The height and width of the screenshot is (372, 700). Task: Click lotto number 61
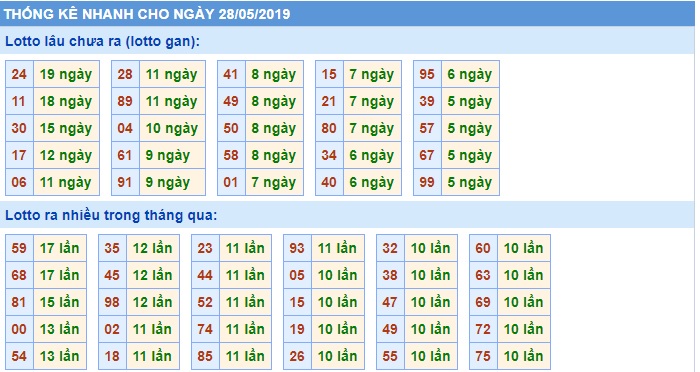click(125, 155)
